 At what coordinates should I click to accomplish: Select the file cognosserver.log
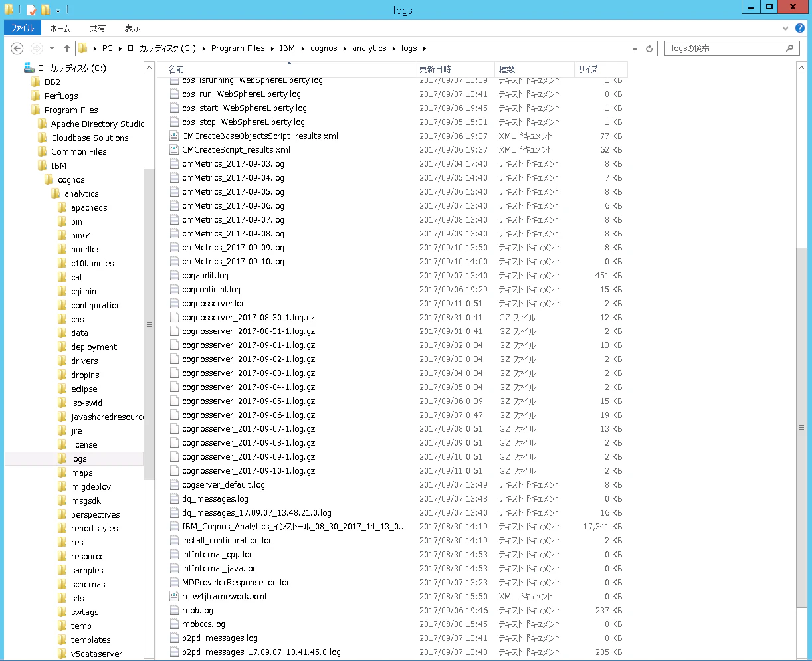pos(214,304)
